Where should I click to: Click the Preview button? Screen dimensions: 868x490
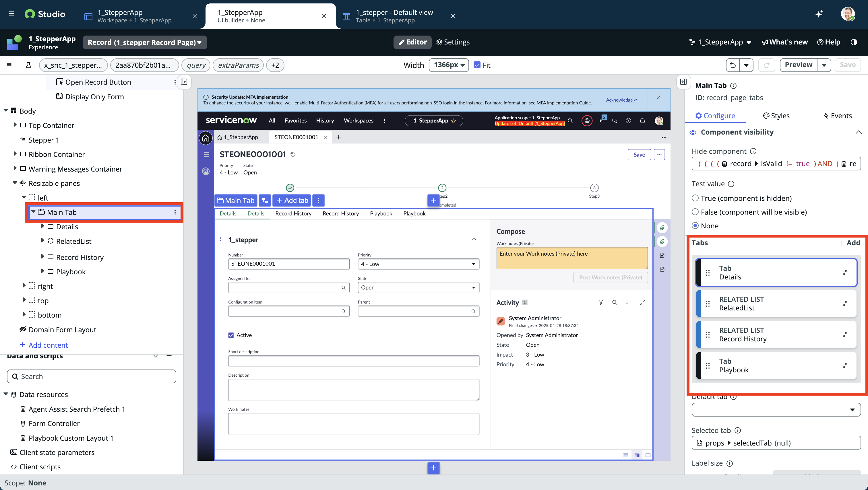[798, 65]
